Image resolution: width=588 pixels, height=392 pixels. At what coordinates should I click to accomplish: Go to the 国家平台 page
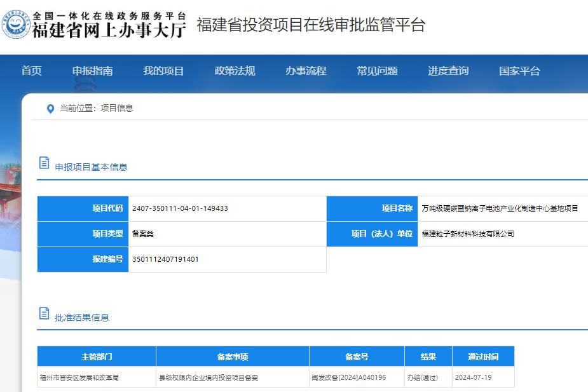coord(519,72)
